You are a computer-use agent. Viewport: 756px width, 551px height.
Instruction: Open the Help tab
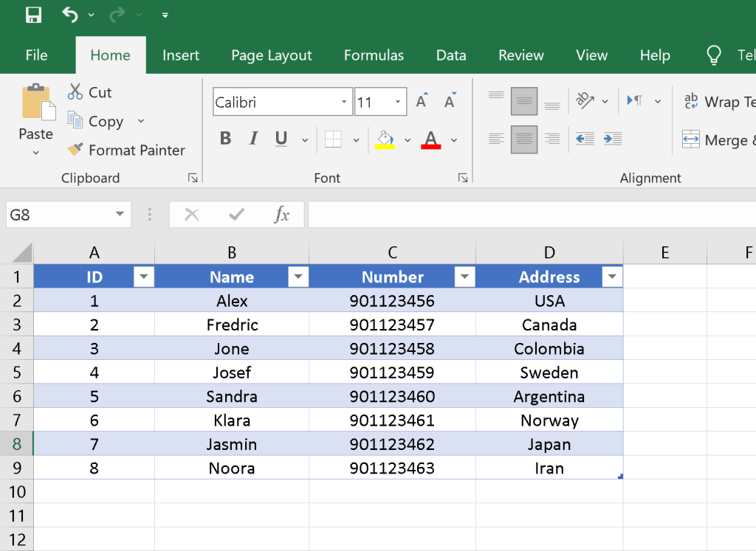click(x=655, y=56)
